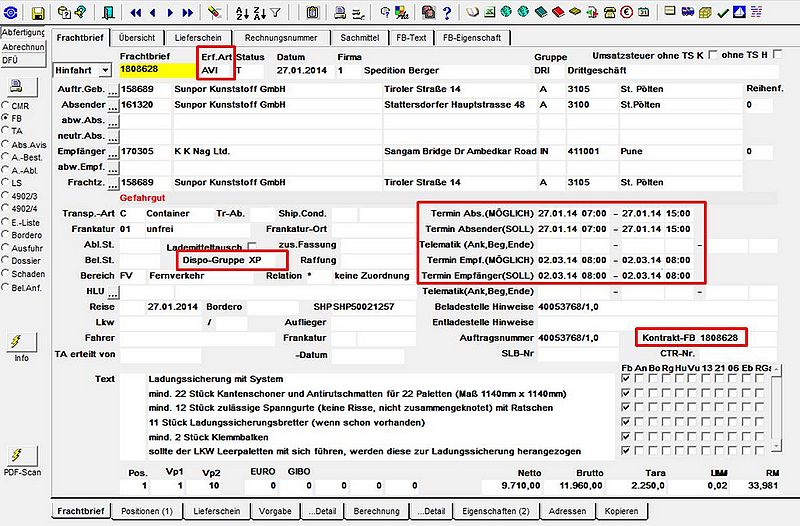Click the yellow stacked boxes icon

click(x=705, y=12)
